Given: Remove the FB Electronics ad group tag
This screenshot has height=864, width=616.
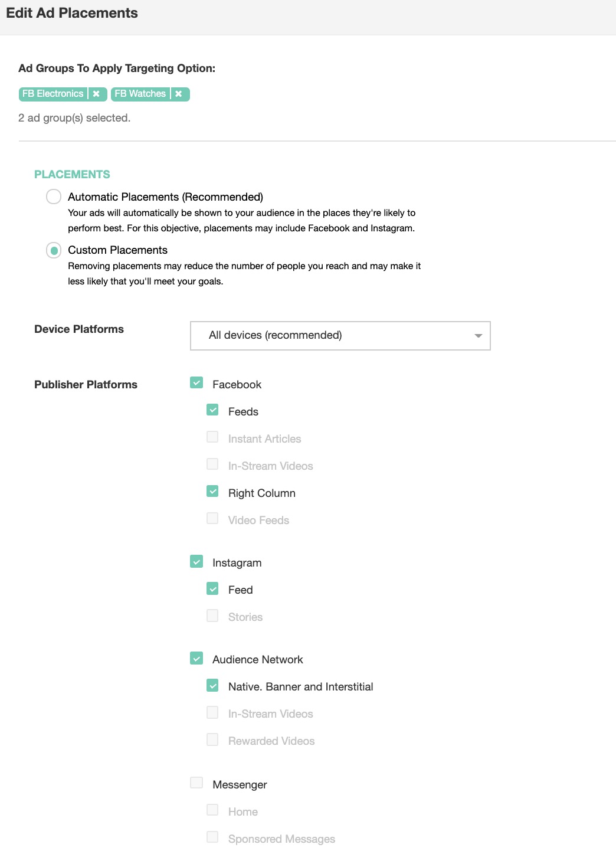Looking at the screenshot, I should click(97, 94).
